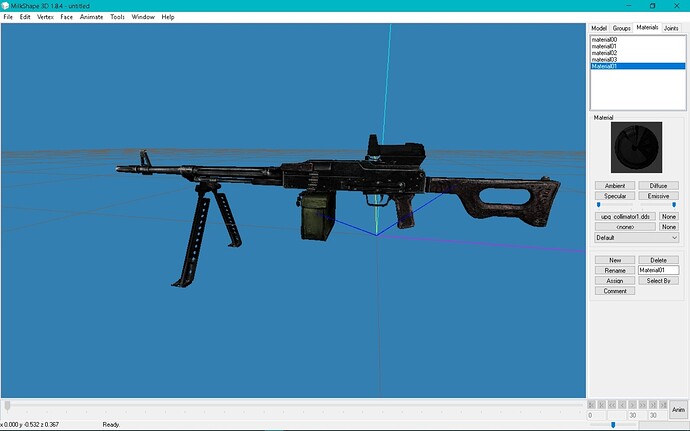Select material00 in the materials list
690x431 pixels.
pos(605,40)
